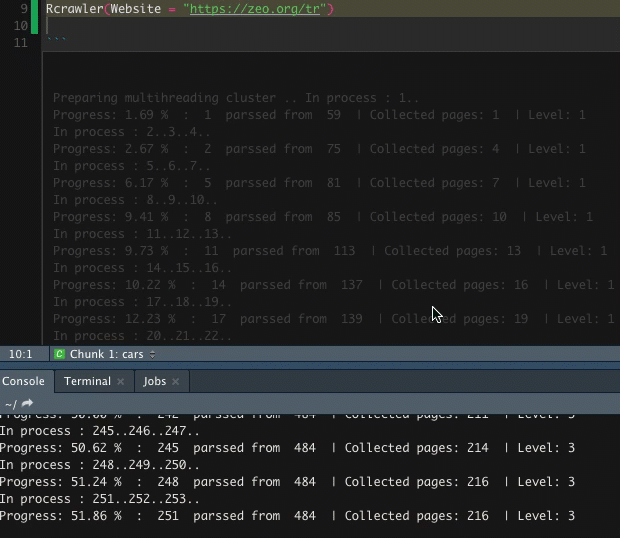The height and width of the screenshot is (538, 620).
Task: Click the view working directory arrow icon
Action: [x=27, y=404]
